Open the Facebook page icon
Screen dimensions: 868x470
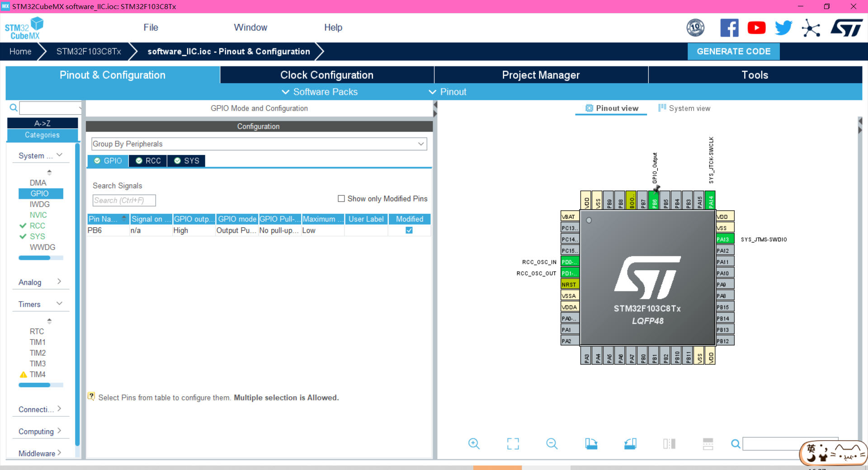pyautogui.click(x=729, y=28)
